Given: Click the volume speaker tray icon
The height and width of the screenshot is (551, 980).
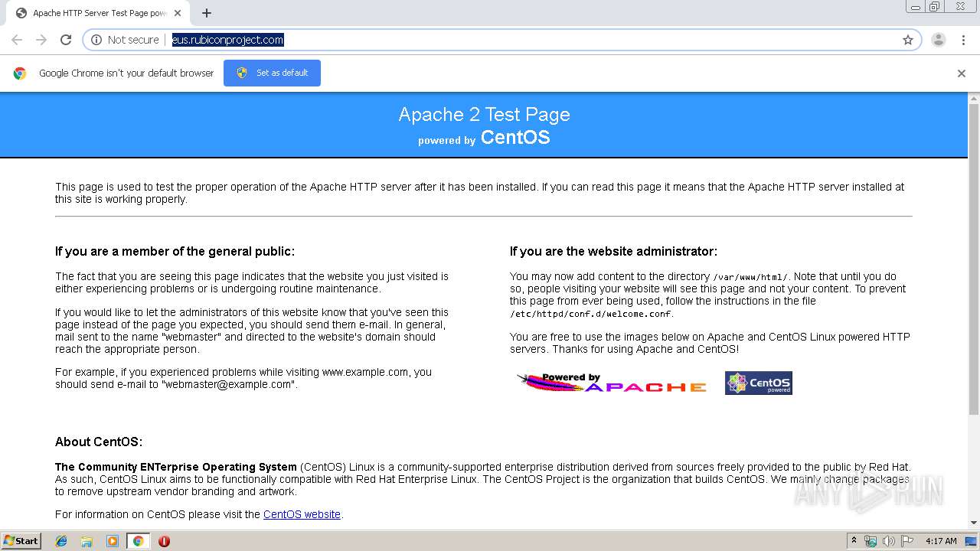Looking at the screenshot, I should [x=888, y=541].
